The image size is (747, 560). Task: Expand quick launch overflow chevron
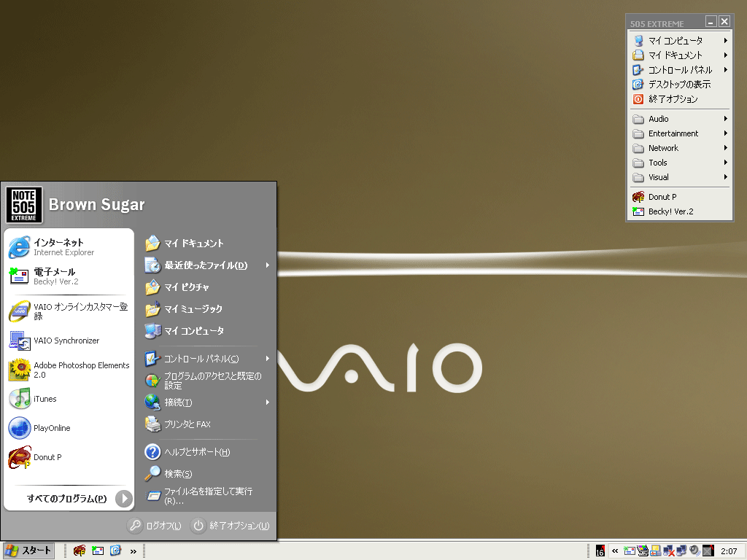click(x=133, y=551)
